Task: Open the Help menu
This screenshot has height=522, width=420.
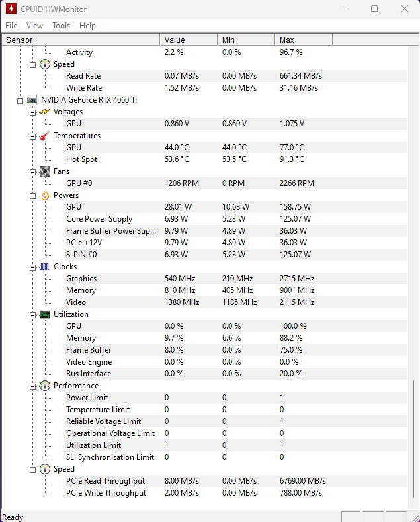Action: (87, 26)
